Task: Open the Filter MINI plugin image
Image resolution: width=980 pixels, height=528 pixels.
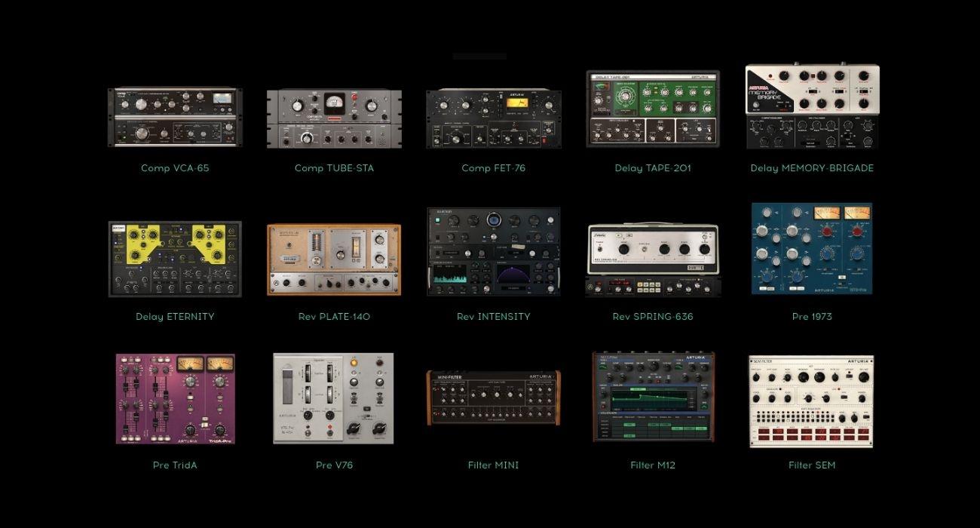Action: coord(494,398)
